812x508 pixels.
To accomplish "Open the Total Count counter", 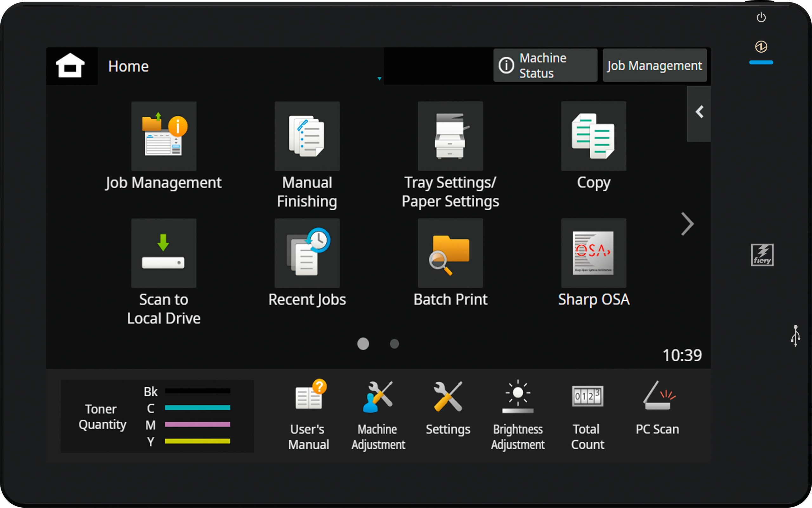I will coord(587,415).
